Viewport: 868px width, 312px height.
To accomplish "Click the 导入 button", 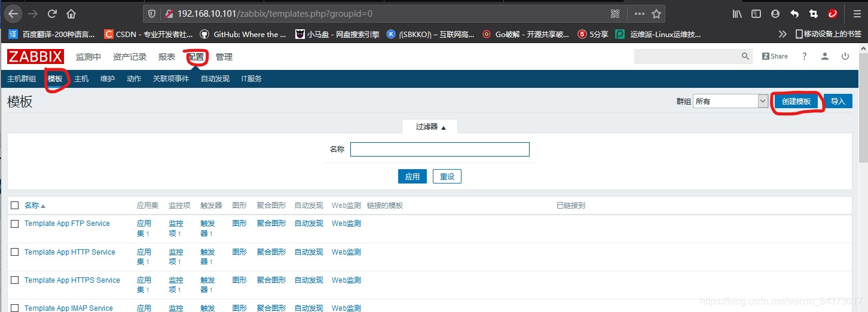I will (x=838, y=102).
